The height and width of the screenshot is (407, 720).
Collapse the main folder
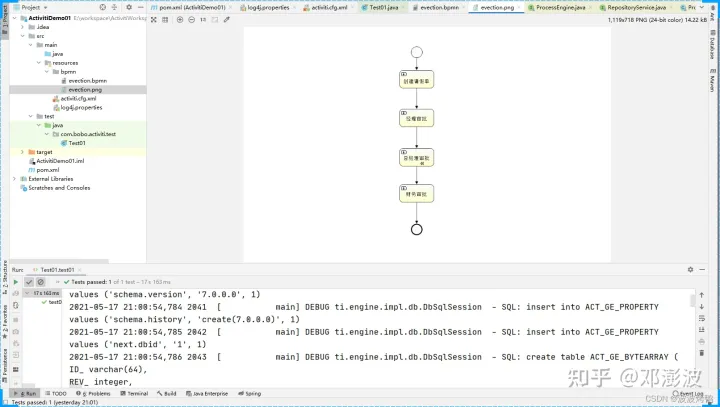pyautogui.click(x=31, y=45)
